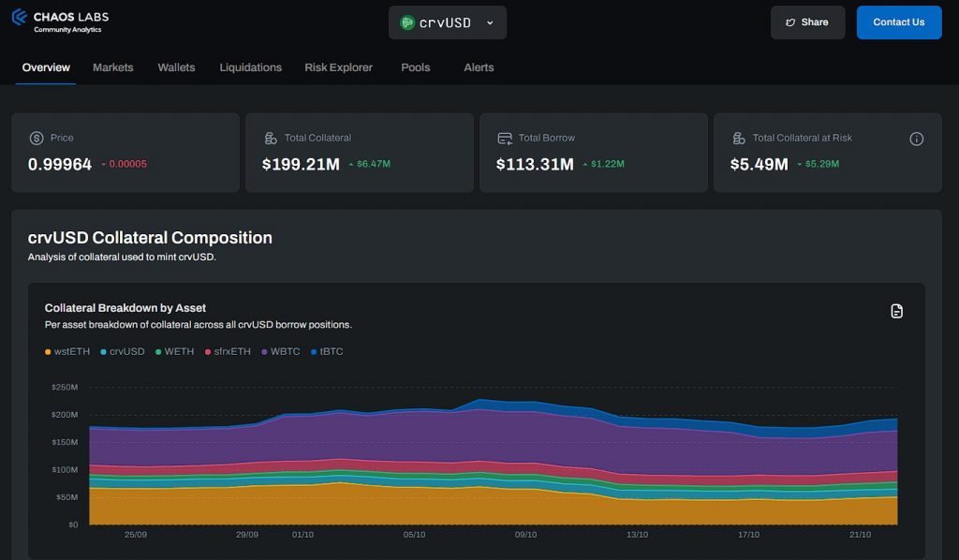Click the Share button

pyautogui.click(x=808, y=22)
